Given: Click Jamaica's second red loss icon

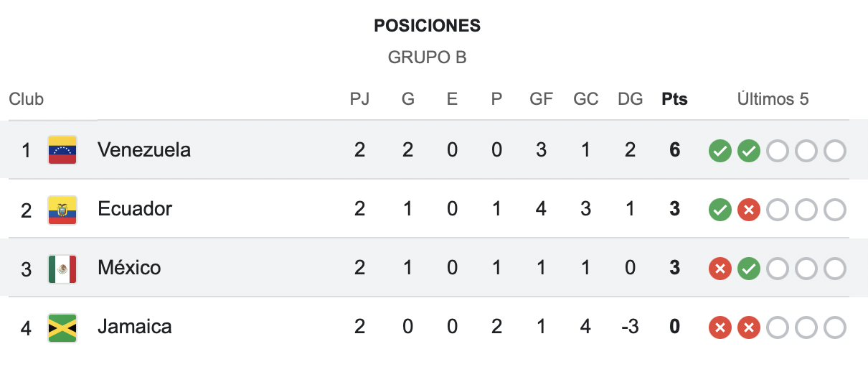Looking at the screenshot, I should point(749,327).
